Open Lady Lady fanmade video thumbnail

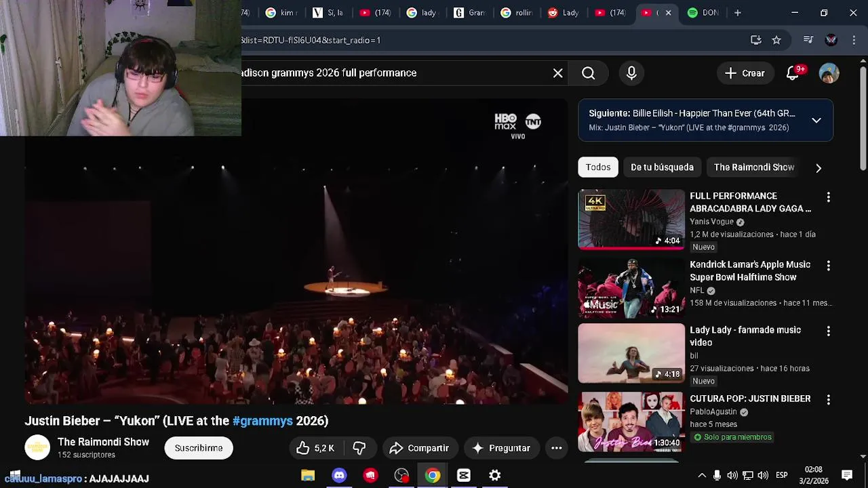(x=631, y=353)
